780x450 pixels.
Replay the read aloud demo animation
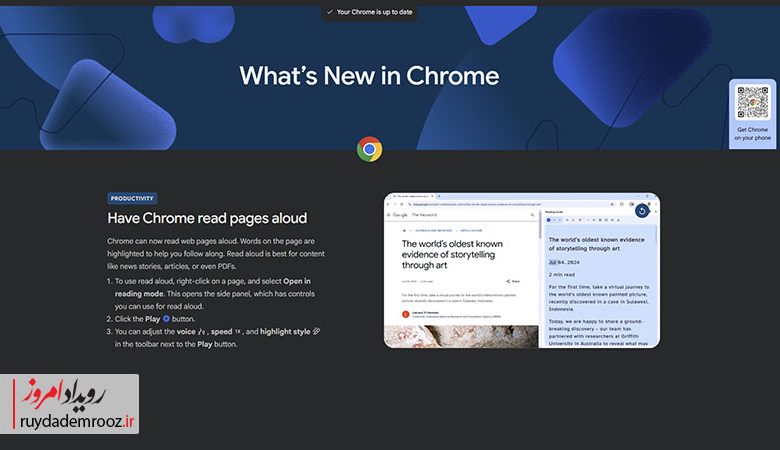642,211
